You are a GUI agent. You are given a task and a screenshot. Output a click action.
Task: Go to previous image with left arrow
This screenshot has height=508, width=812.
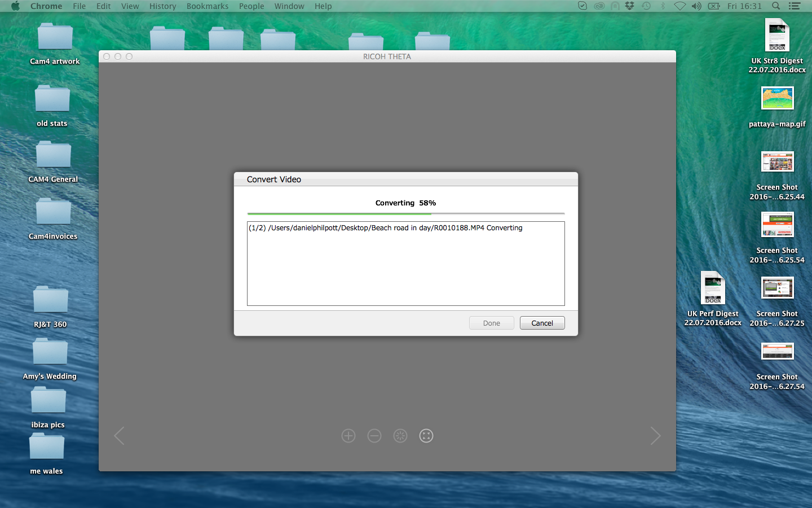119,436
